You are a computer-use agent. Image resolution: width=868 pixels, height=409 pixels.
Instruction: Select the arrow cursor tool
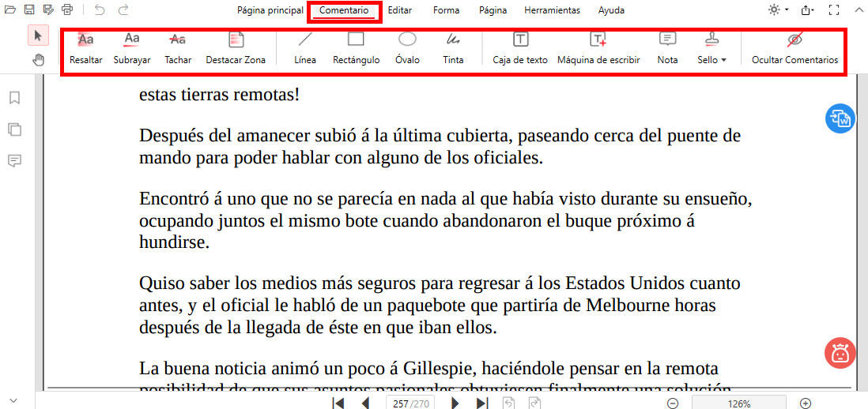(x=38, y=36)
